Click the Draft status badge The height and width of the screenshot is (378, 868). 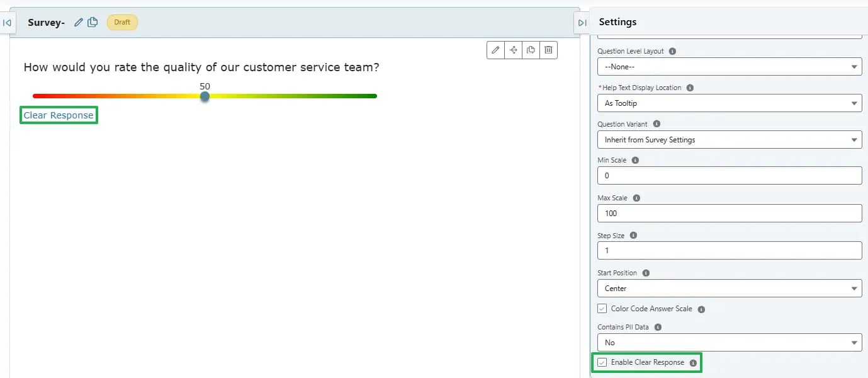pyautogui.click(x=122, y=22)
